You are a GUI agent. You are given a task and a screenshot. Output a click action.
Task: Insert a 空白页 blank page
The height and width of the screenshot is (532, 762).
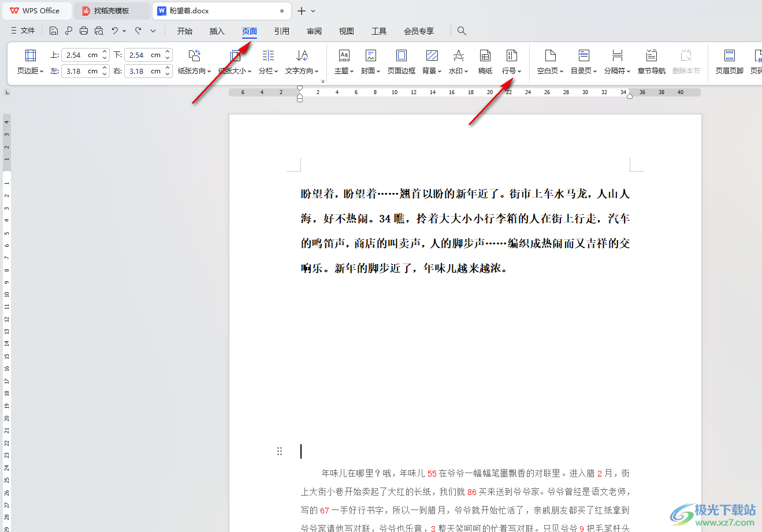coord(550,62)
